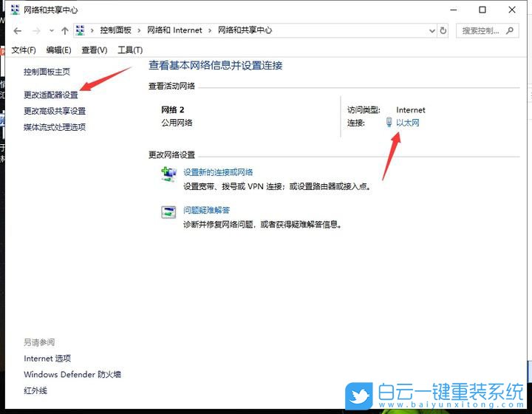Viewport: 532px width, 414px height.
Task: Click 网络和共享中心 breadcrumb segment
Action: (245, 30)
